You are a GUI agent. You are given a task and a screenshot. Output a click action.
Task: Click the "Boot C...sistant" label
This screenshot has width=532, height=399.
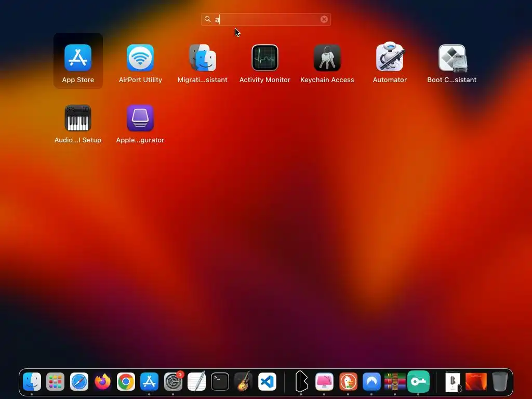click(x=451, y=79)
